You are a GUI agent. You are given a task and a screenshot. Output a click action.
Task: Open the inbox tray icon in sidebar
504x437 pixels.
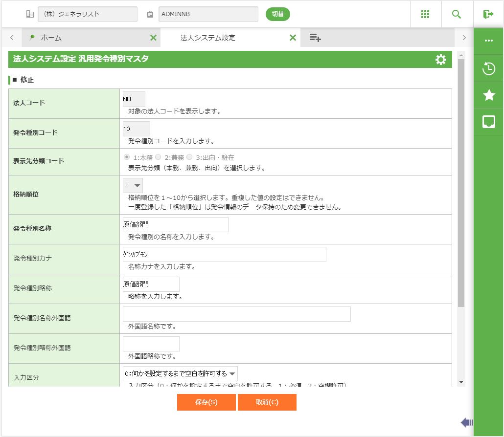tap(489, 122)
